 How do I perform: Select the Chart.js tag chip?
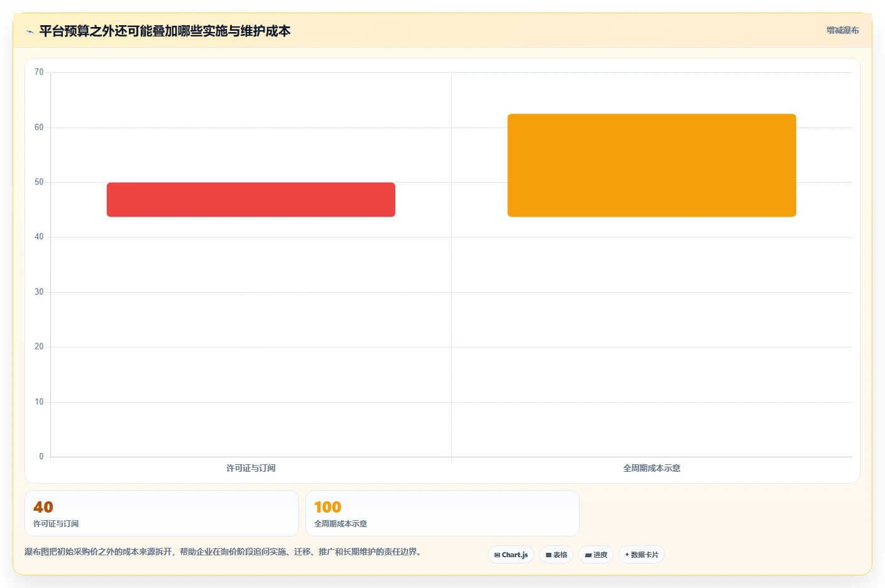[511, 555]
